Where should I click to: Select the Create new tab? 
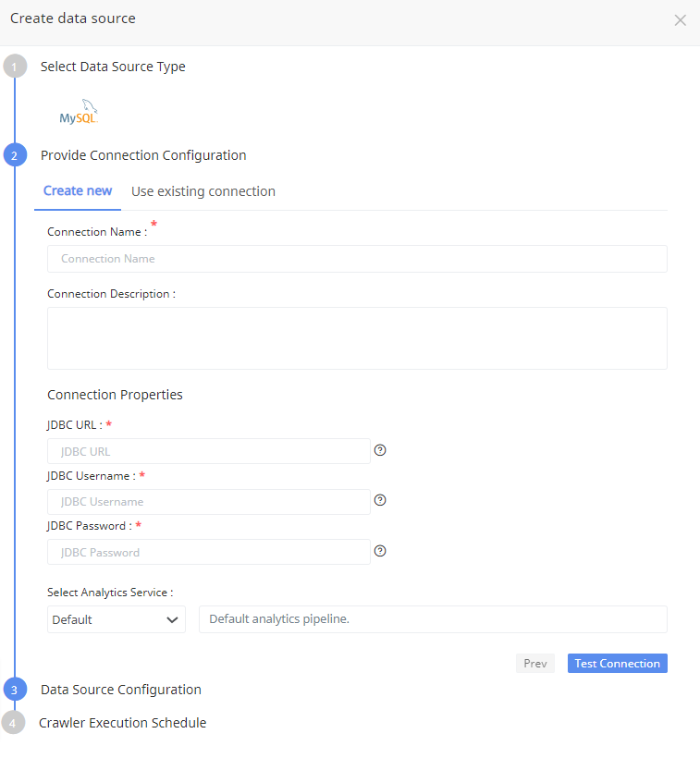[x=78, y=191]
